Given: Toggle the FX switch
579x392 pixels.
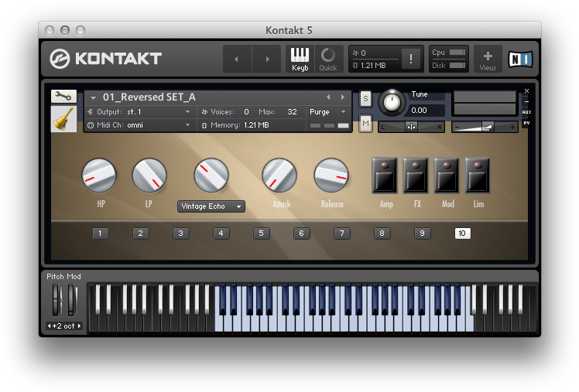Looking at the screenshot, I should pos(416,176).
